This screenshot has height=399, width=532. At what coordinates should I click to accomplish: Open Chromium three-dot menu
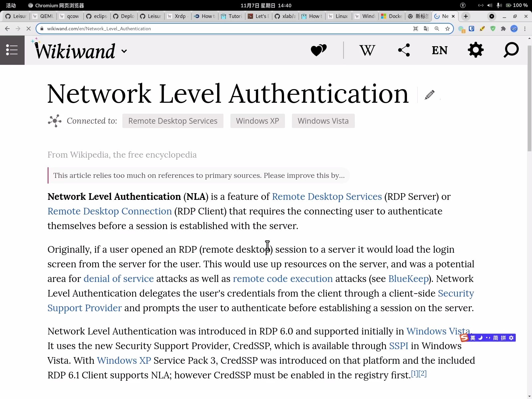click(x=525, y=29)
